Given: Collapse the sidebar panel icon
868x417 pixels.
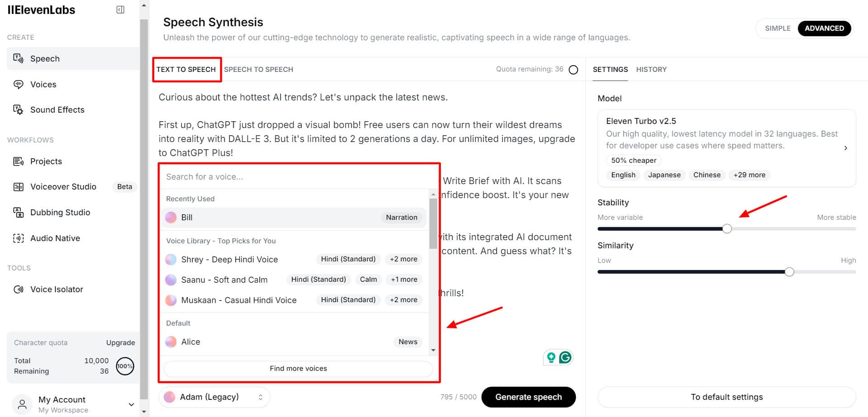Looking at the screenshot, I should (120, 10).
